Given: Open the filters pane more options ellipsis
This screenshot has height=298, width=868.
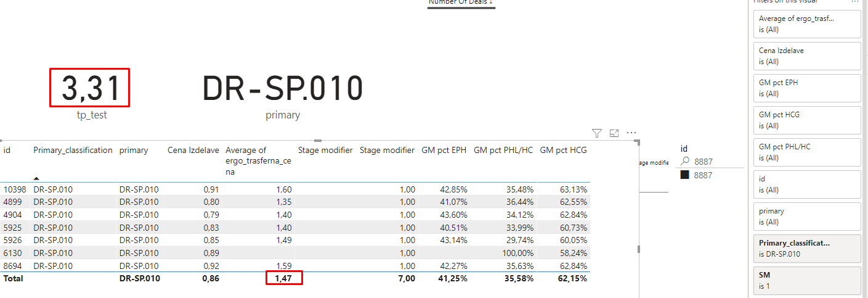Looking at the screenshot, I should (x=855, y=2).
